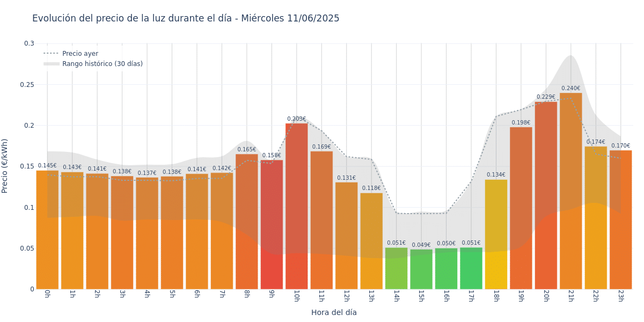Click the 13h bar labeled 0.118€
The image size is (644, 322).
click(371, 241)
